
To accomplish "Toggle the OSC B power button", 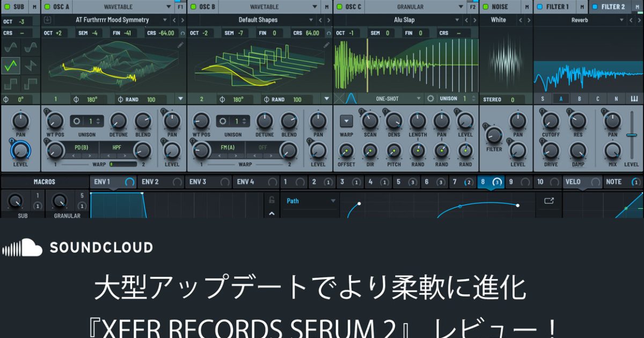I will click(193, 6).
